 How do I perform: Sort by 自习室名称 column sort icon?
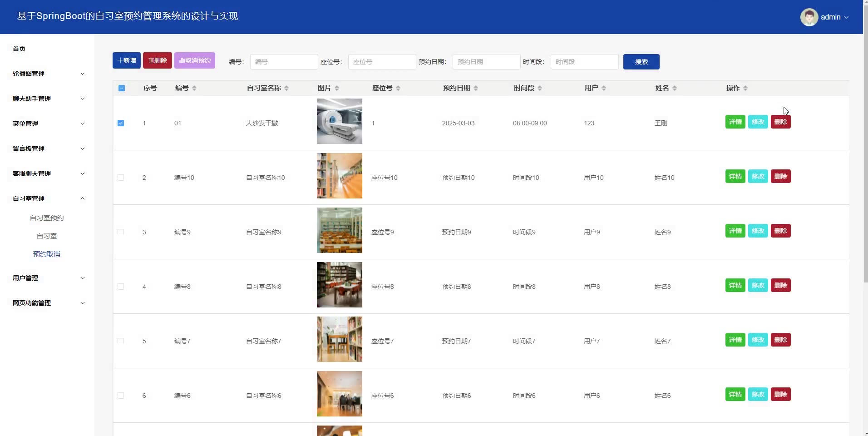point(286,88)
